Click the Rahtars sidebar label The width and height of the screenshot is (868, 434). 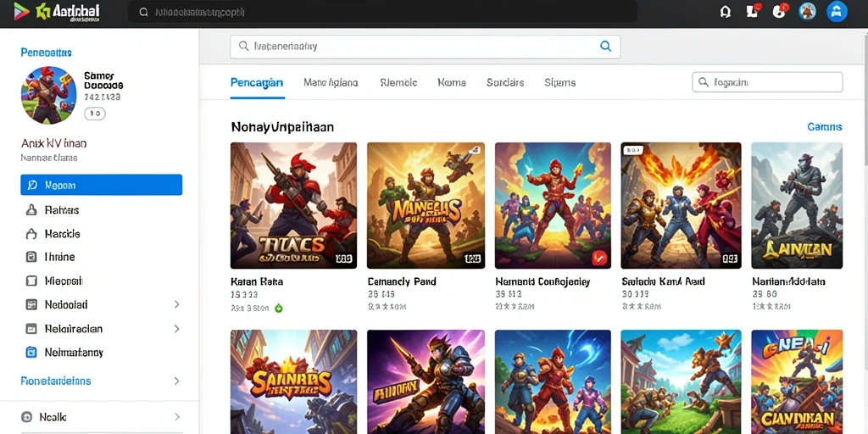61,210
